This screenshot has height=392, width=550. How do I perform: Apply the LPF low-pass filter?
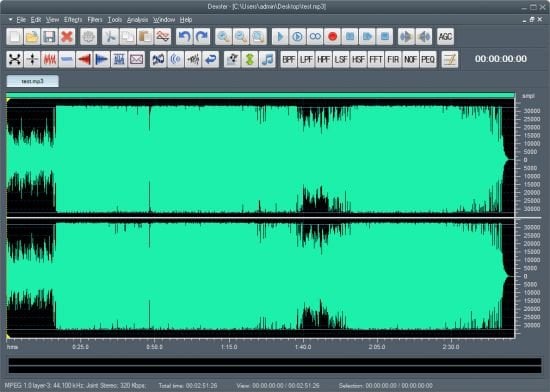click(306, 59)
